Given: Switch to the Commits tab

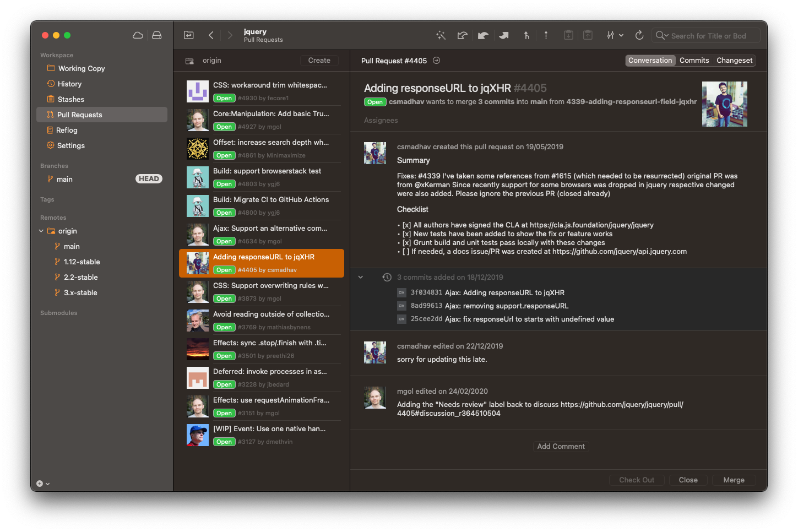Looking at the screenshot, I should [694, 61].
